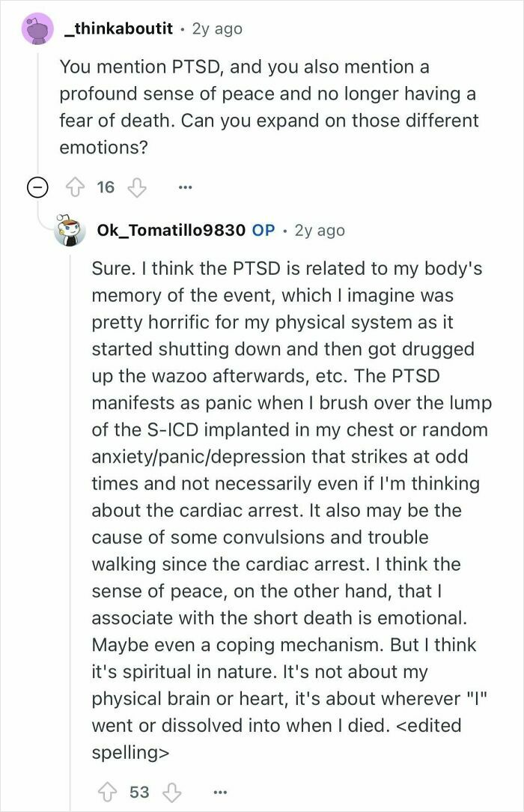
Task: Select the vote count showing 16
Action: [x=106, y=187]
